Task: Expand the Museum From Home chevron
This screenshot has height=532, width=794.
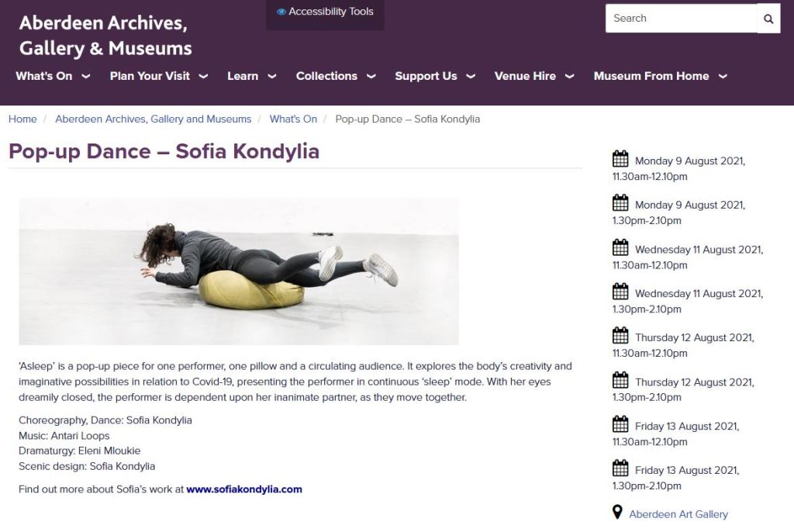Action: [723, 77]
